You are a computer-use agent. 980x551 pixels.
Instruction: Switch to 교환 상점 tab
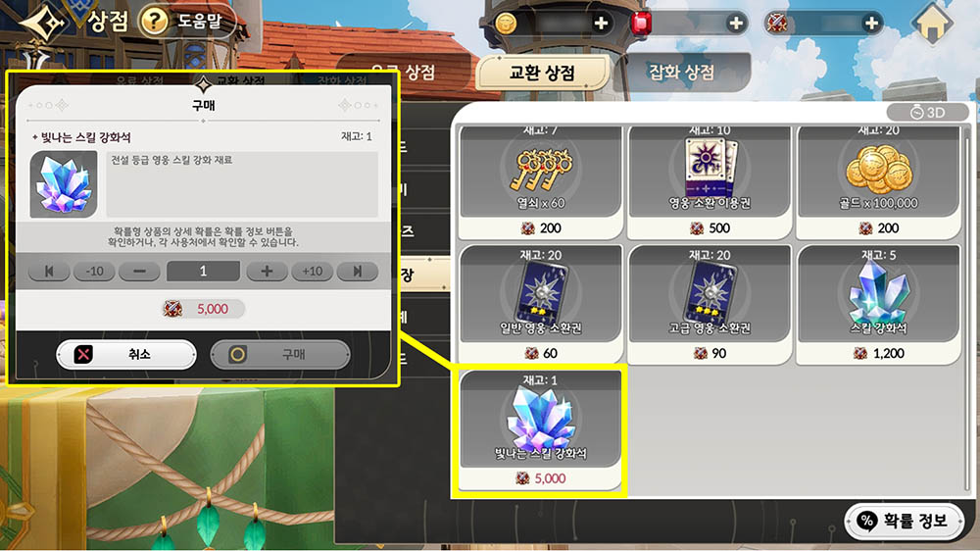point(542,74)
